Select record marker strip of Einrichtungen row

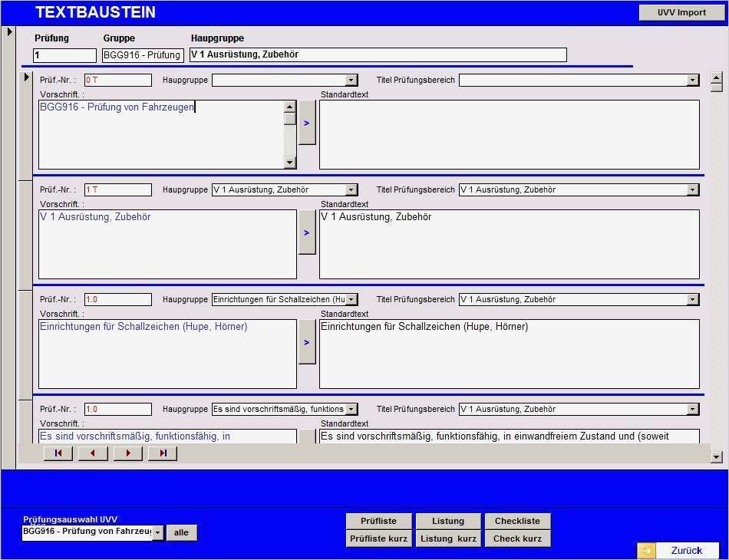pos(25,345)
